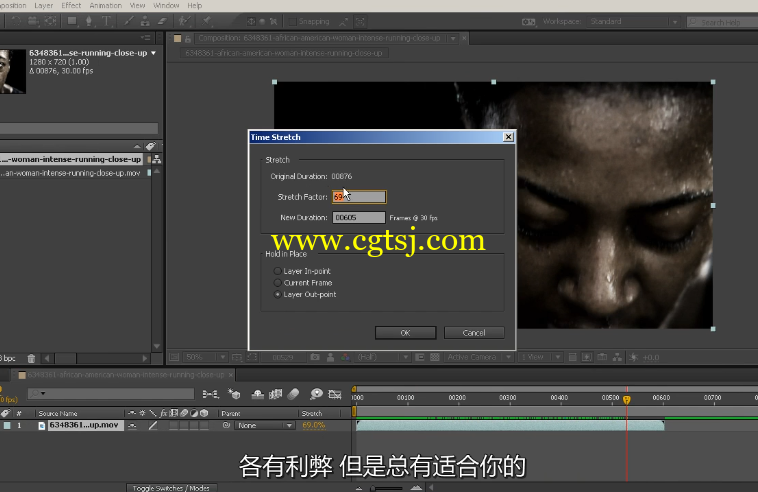Select the Clone Stamp tool
The width and height of the screenshot is (758, 492).
[145, 21]
